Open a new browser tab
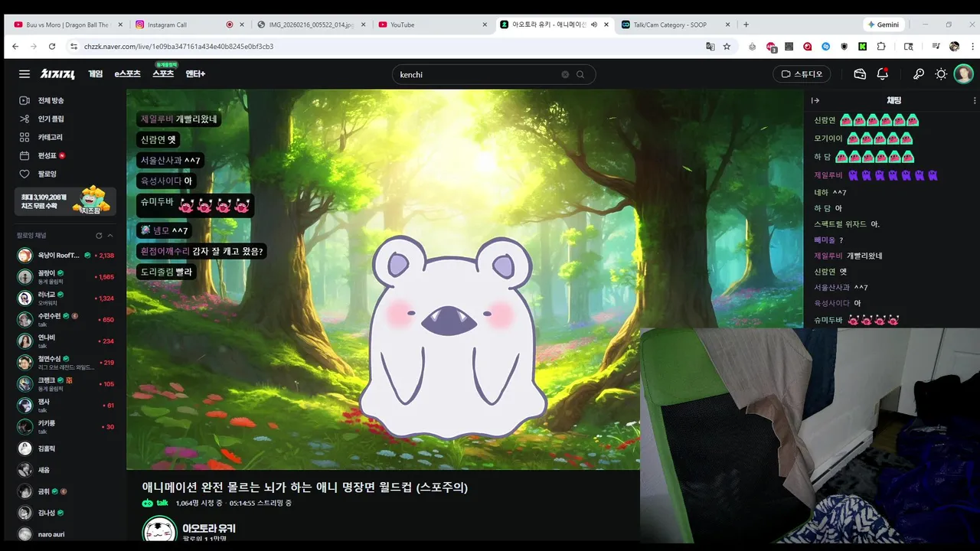The width and height of the screenshot is (980, 551). click(x=746, y=24)
